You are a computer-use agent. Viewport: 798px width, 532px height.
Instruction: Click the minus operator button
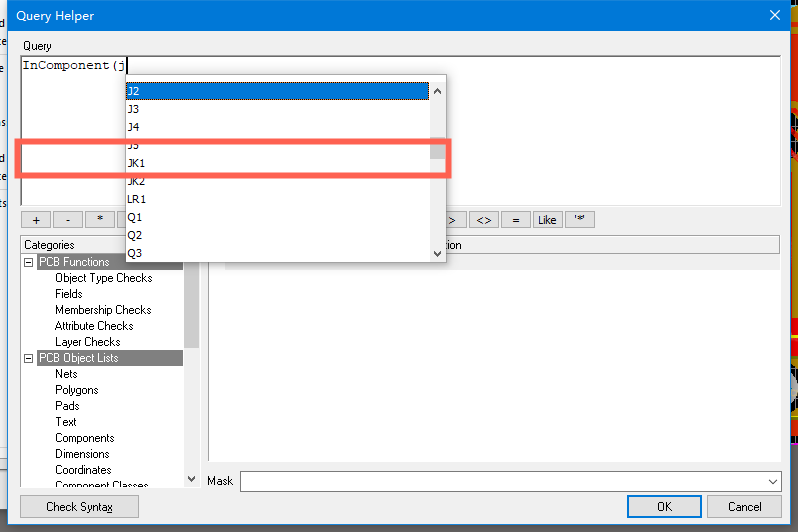(67, 220)
